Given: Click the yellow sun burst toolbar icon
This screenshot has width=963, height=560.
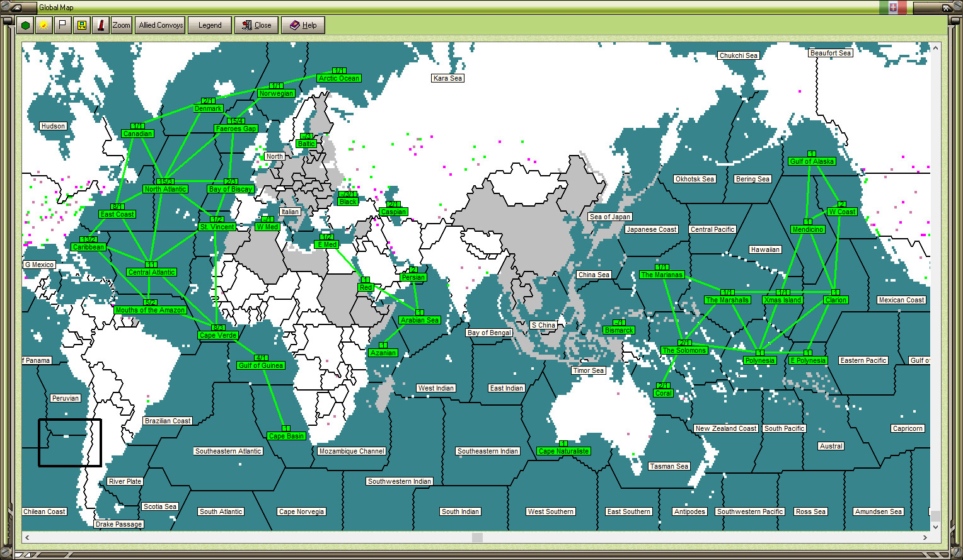Looking at the screenshot, I should (43, 25).
